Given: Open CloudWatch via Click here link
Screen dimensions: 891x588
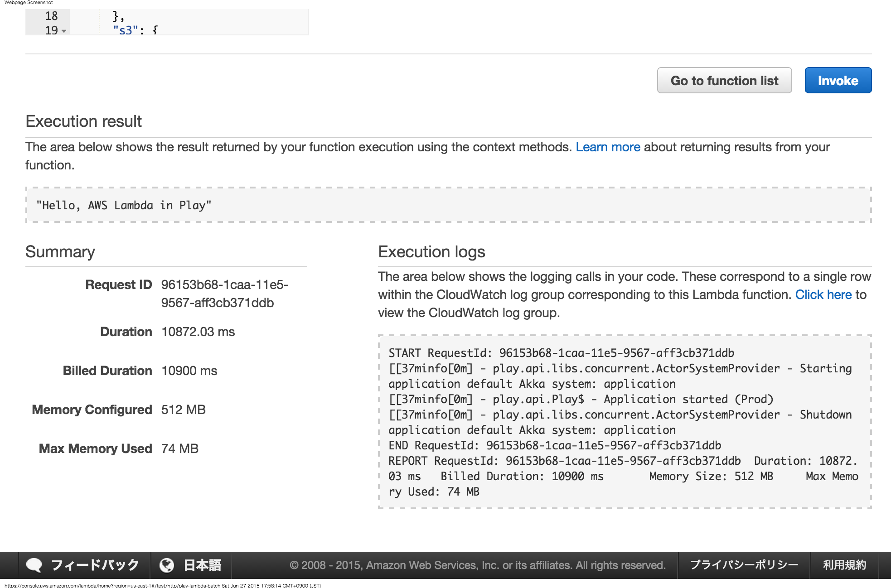Looking at the screenshot, I should click(x=823, y=295).
